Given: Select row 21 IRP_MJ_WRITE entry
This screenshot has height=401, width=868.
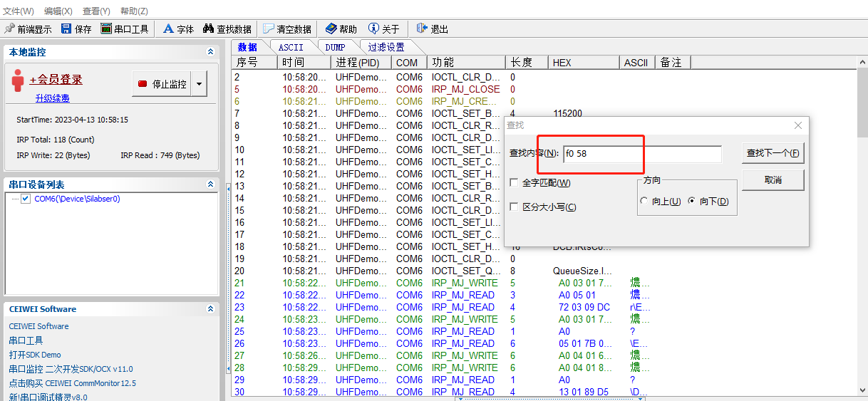Looking at the screenshot, I should click(x=545, y=283).
